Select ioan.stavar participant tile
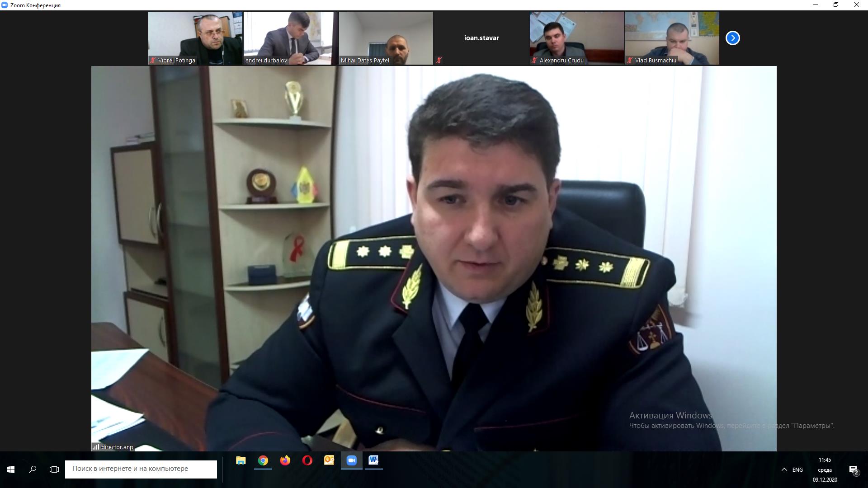The width and height of the screenshot is (868, 488). 481,38
